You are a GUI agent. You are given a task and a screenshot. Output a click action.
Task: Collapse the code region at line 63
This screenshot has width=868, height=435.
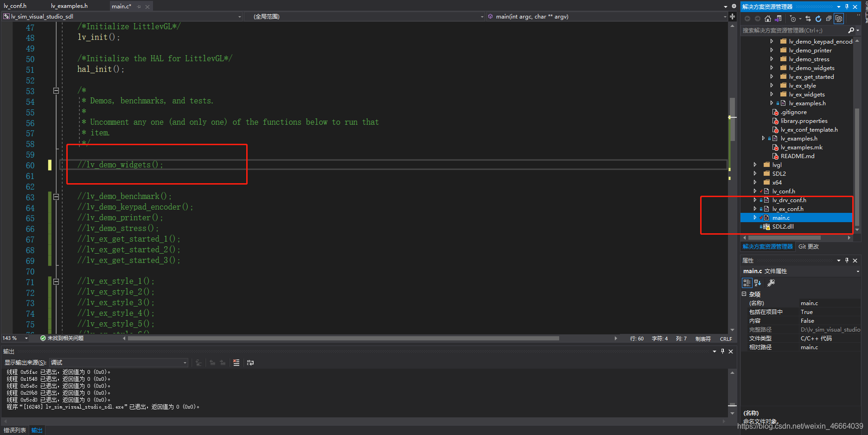click(x=56, y=197)
